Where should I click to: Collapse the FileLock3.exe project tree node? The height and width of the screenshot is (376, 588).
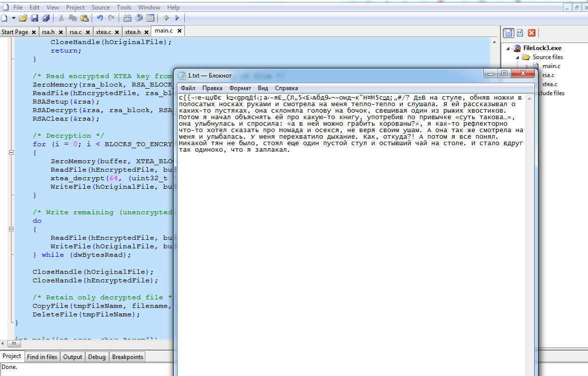pos(508,49)
